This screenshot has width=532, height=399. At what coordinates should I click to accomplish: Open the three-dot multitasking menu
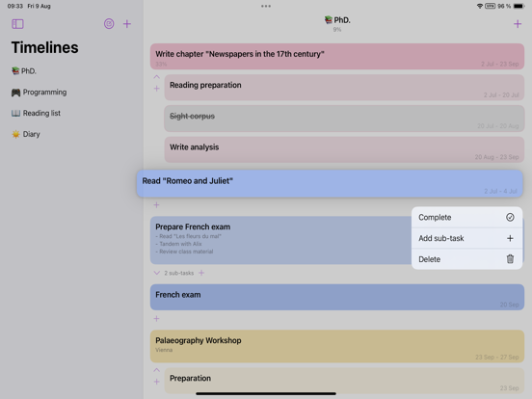[266, 6]
